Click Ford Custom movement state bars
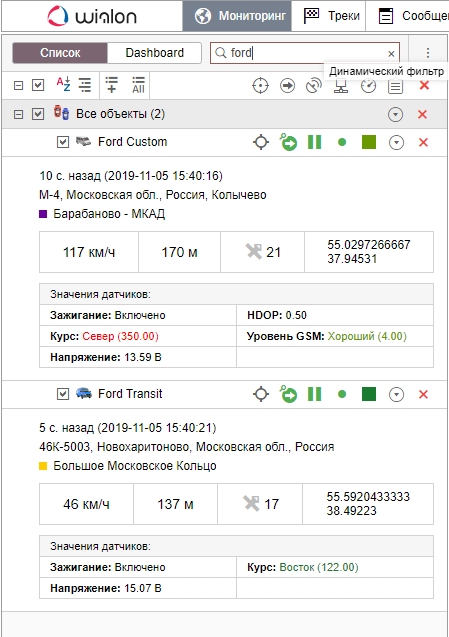The image size is (449, 637). 315,142
